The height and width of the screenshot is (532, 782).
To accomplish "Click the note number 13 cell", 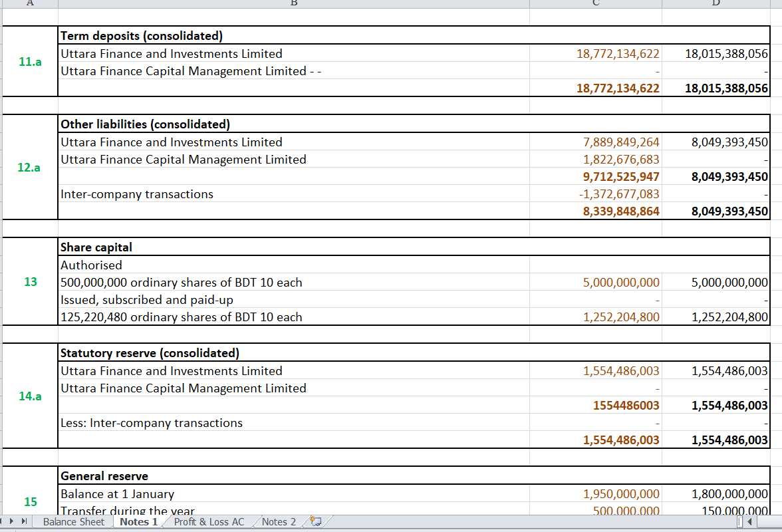I will [30, 282].
